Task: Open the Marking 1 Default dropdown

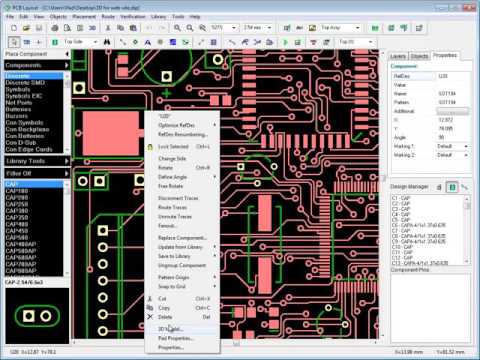Action: click(x=466, y=146)
